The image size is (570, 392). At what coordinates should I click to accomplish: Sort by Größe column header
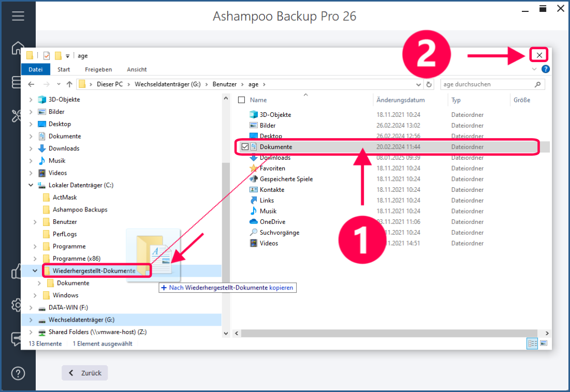tap(522, 100)
